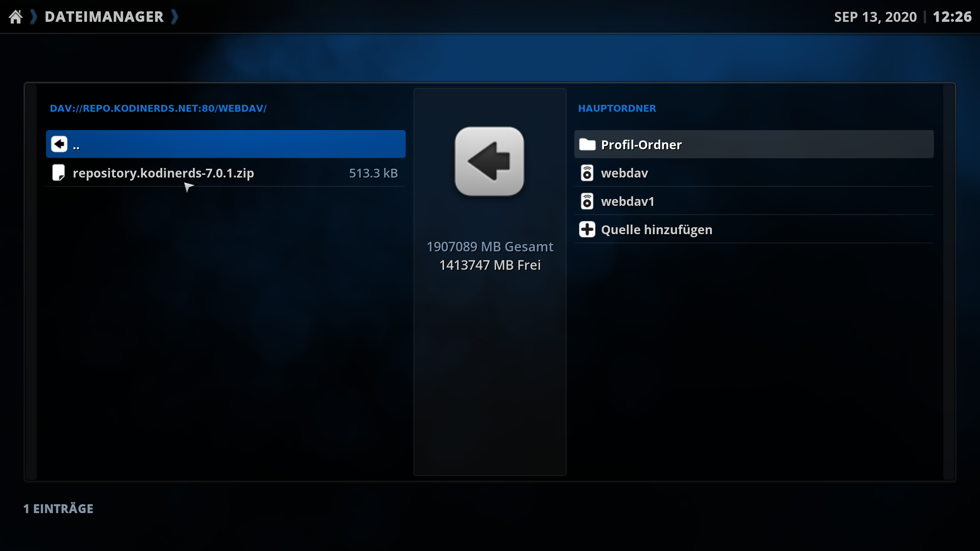Viewport: 980px width, 551px height.
Task: Click the webdav1 network source icon
Action: coord(587,201)
